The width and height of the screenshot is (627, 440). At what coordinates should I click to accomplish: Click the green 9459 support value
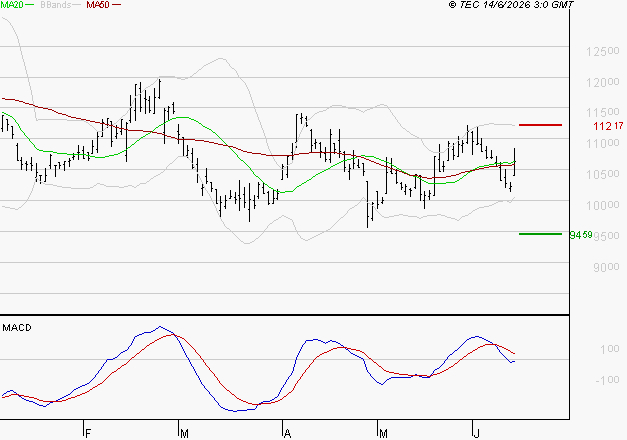pos(581,235)
